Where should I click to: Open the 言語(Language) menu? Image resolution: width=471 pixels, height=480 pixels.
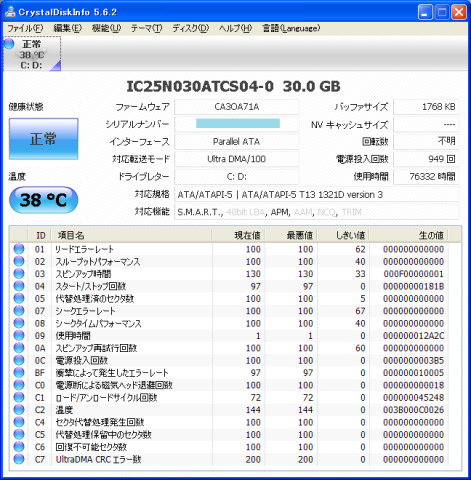click(x=291, y=28)
